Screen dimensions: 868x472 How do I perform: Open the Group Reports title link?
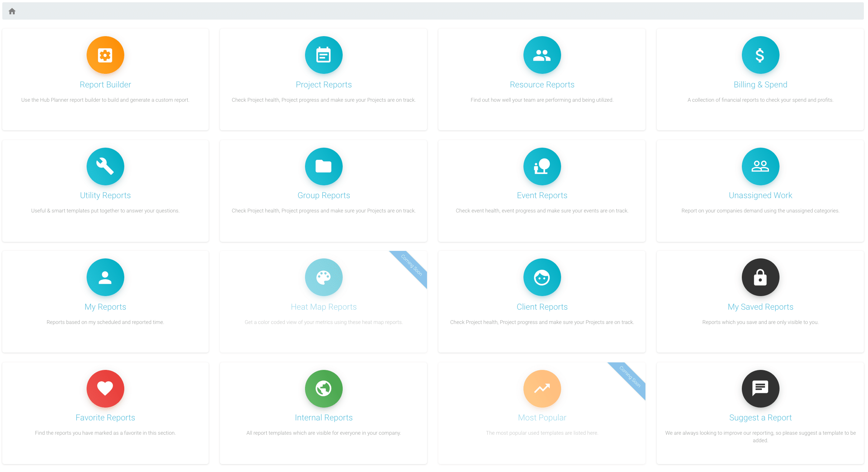coord(324,196)
